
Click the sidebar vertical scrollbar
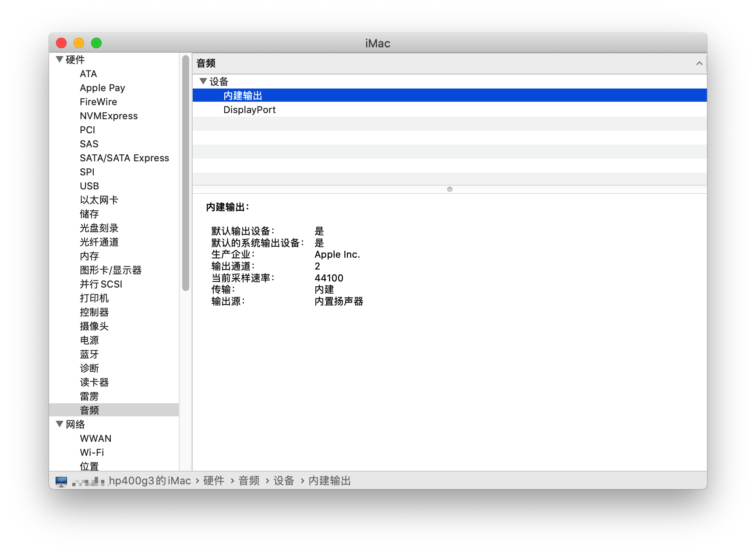pyautogui.click(x=186, y=173)
